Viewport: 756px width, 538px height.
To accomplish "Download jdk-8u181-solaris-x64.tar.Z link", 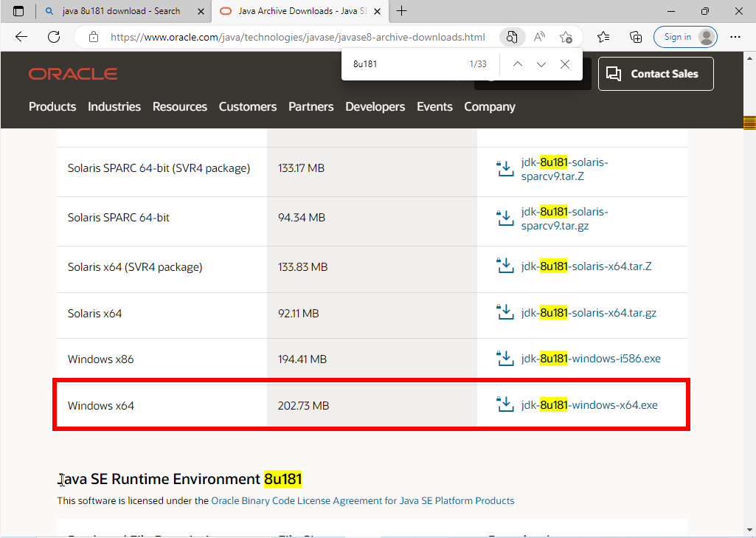I will [x=586, y=266].
